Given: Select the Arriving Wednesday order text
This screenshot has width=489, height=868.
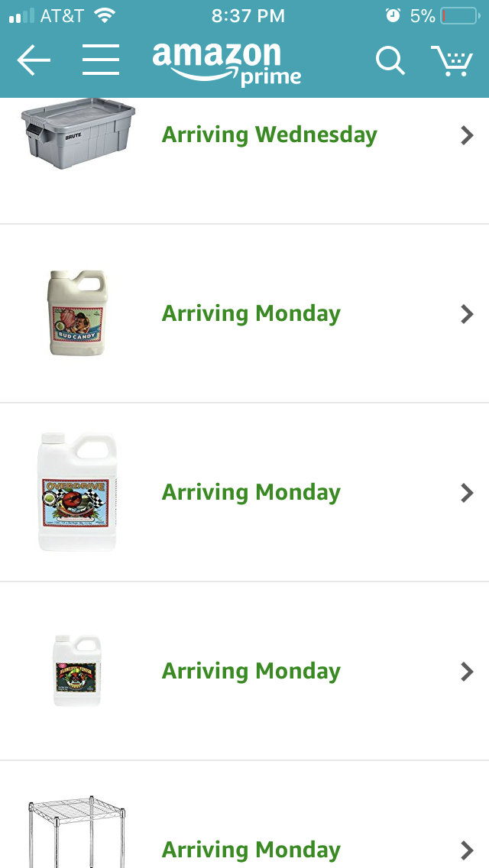Looking at the screenshot, I should 269,135.
